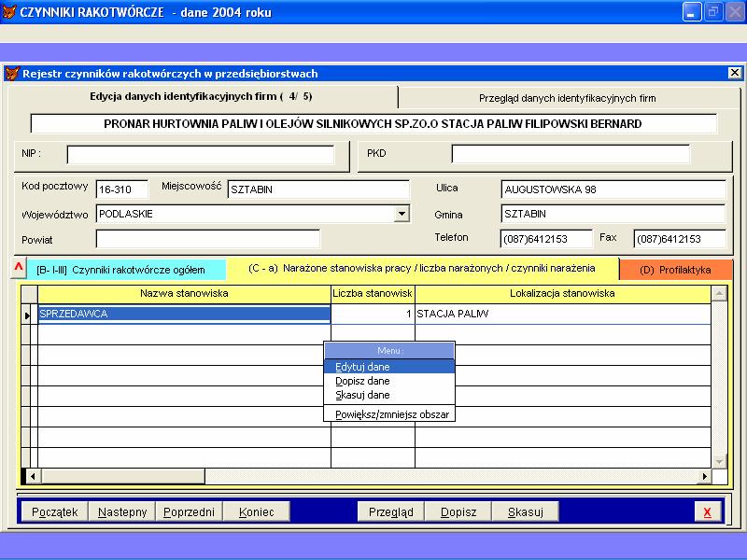This screenshot has width=747, height=560.
Task: Select Powiększ/zmniejsz obszar menu entry
Action: 389,414
